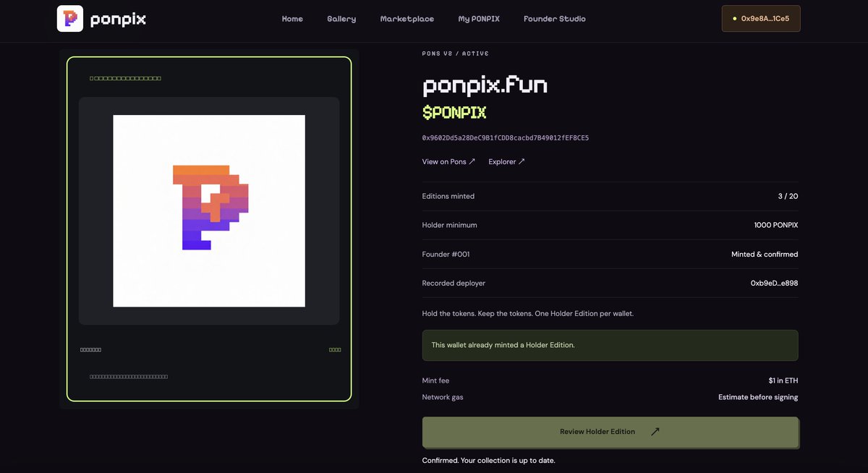Open the View on Pons link
868x473 pixels.
448,162
